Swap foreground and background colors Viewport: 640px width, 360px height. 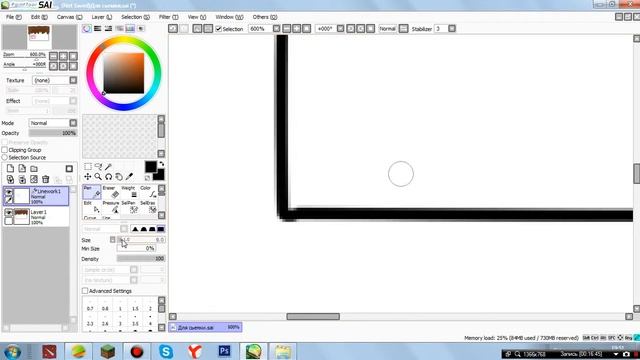point(162,164)
